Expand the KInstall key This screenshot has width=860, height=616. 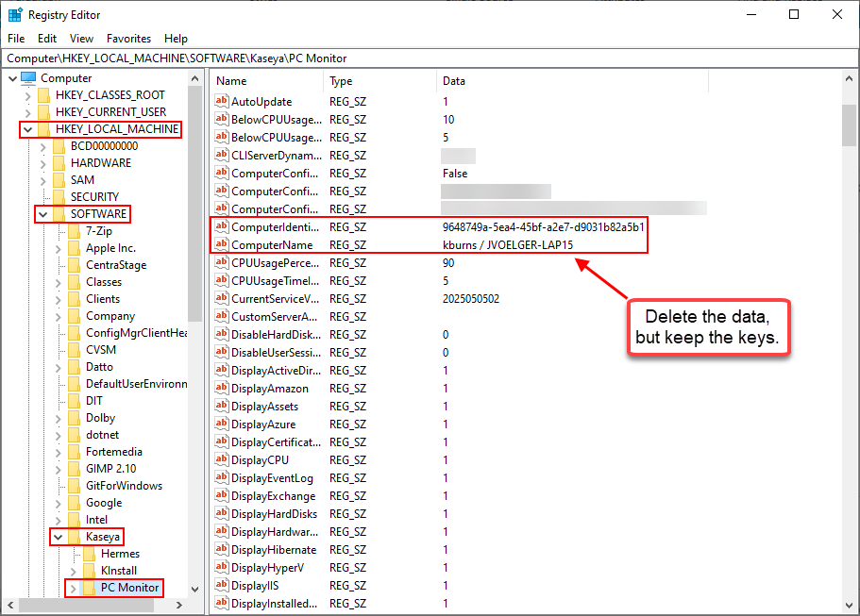click(x=73, y=571)
